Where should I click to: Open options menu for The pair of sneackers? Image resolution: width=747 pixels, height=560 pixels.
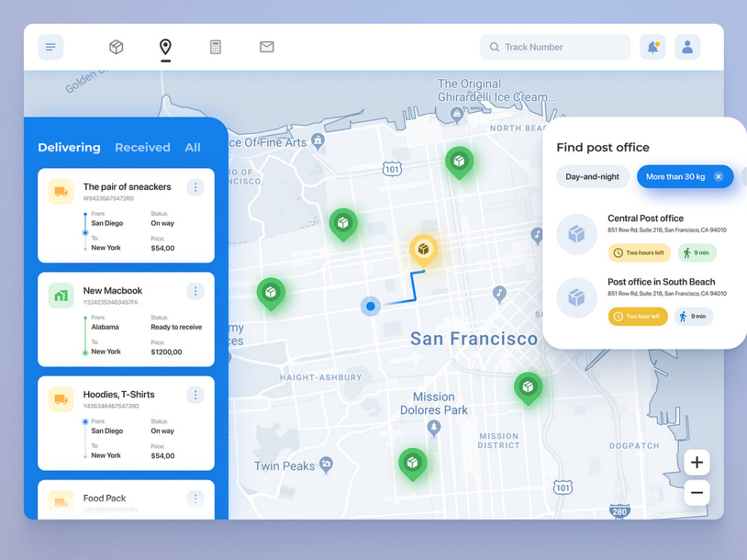pyautogui.click(x=195, y=187)
